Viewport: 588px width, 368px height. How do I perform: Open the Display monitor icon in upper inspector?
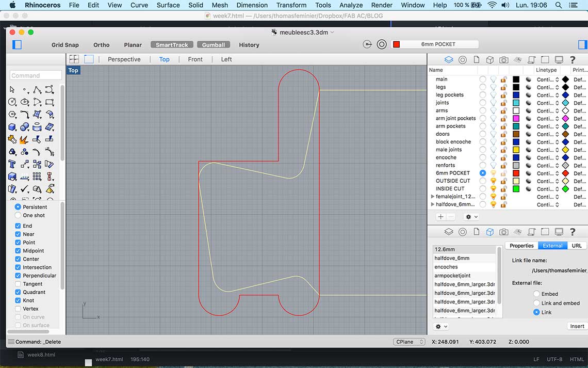tap(559, 60)
